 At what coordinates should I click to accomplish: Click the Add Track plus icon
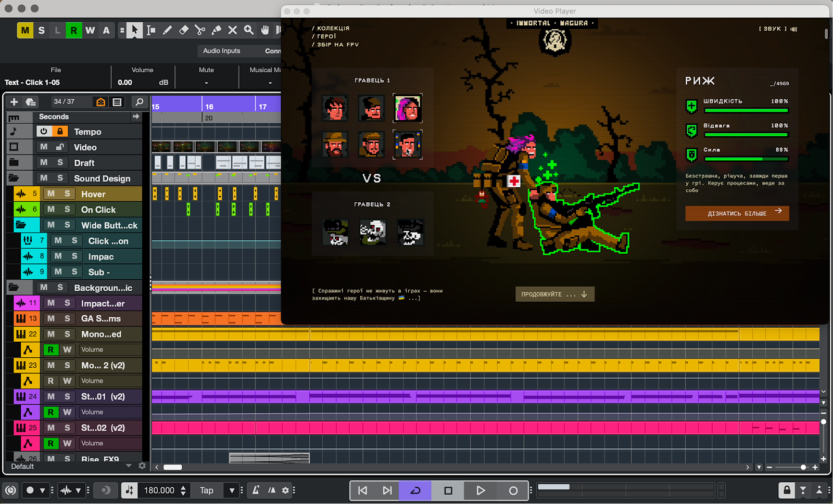coord(14,102)
